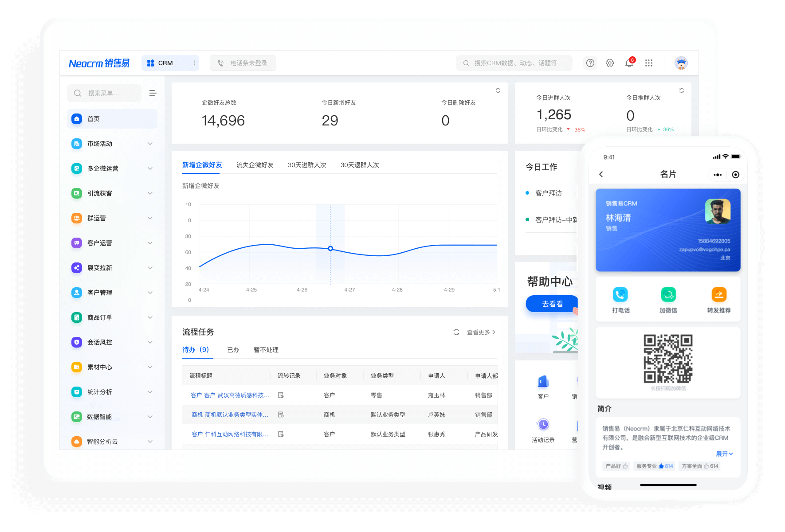Open 数据智能 in the sidebar
The image size is (785, 532).
click(x=112, y=417)
